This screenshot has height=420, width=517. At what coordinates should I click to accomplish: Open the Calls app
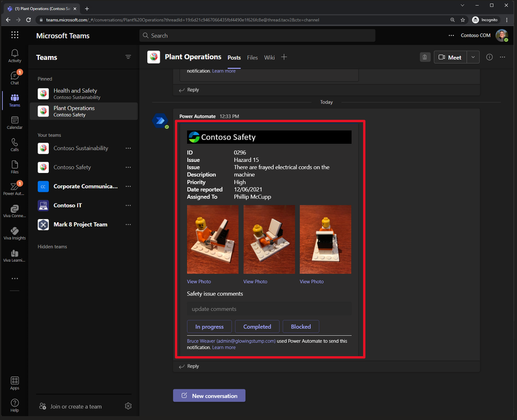coord(14,144)
